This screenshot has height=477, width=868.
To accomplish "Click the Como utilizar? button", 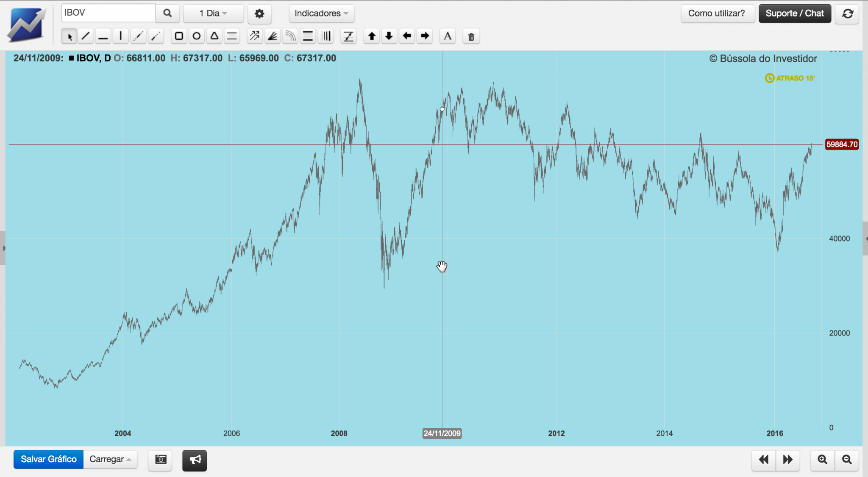I will tap(717, 14).
